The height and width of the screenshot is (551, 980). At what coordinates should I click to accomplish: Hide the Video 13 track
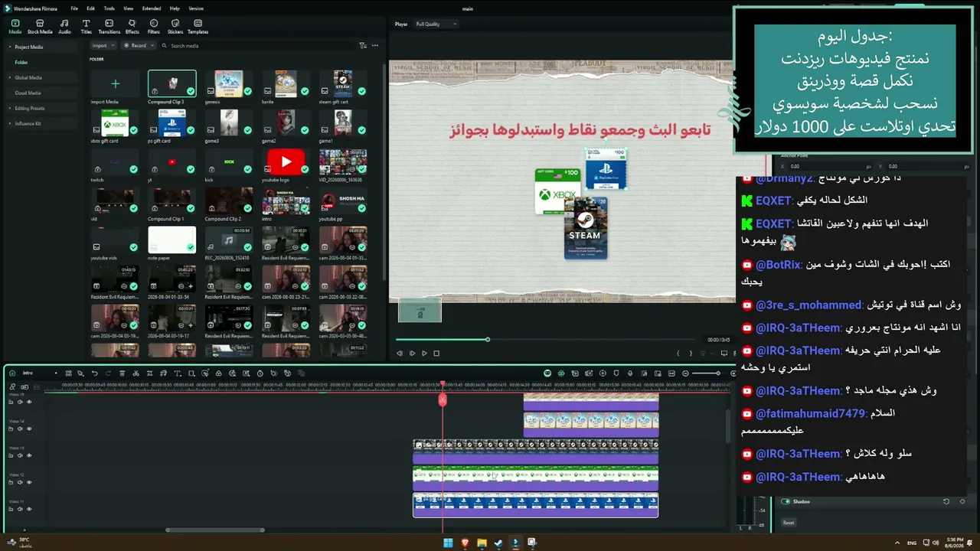29,455
